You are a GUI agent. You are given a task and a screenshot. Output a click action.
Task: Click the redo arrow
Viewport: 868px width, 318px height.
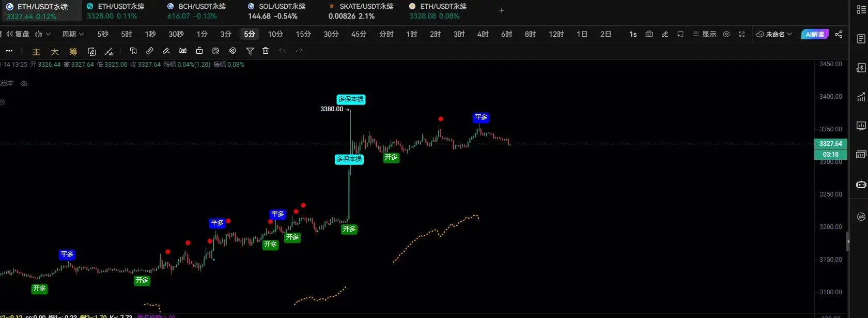click(299, 51)
